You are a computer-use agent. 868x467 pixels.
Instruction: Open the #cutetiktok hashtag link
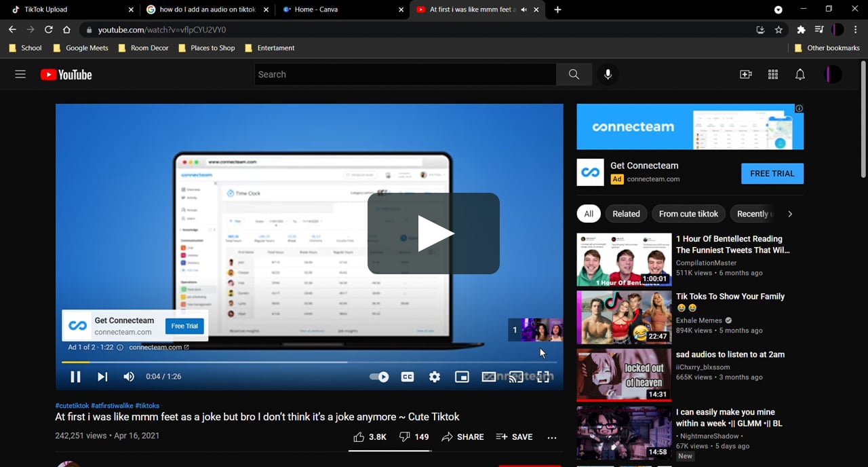(x=72, y=406)
